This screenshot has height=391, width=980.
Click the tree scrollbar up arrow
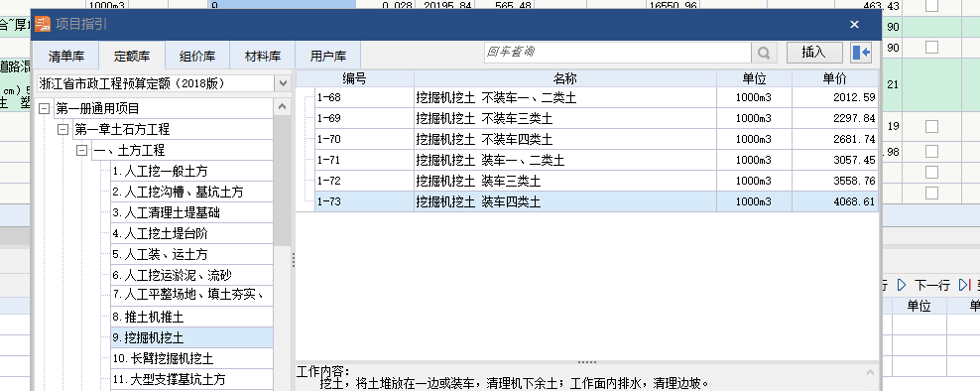click(283, 107)
